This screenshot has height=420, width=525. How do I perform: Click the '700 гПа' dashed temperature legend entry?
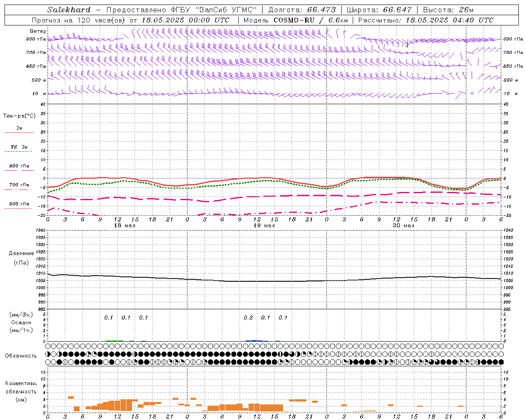(19, 185)
